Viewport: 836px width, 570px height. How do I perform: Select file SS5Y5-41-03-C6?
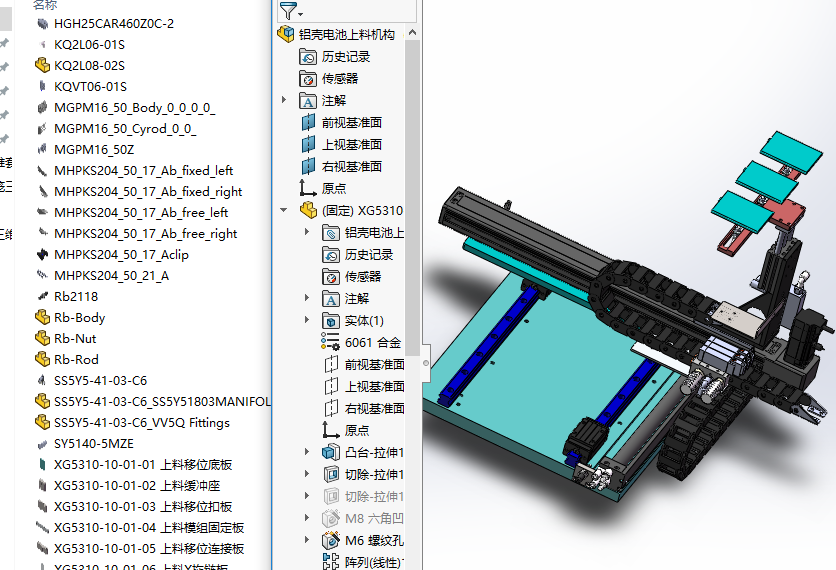pos(100,380)
